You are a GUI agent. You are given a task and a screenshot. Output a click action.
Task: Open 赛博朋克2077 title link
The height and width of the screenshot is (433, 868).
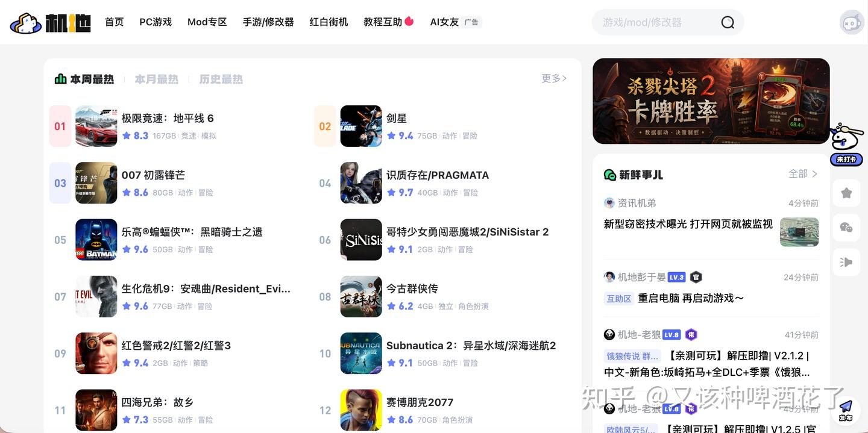point(420,402)
